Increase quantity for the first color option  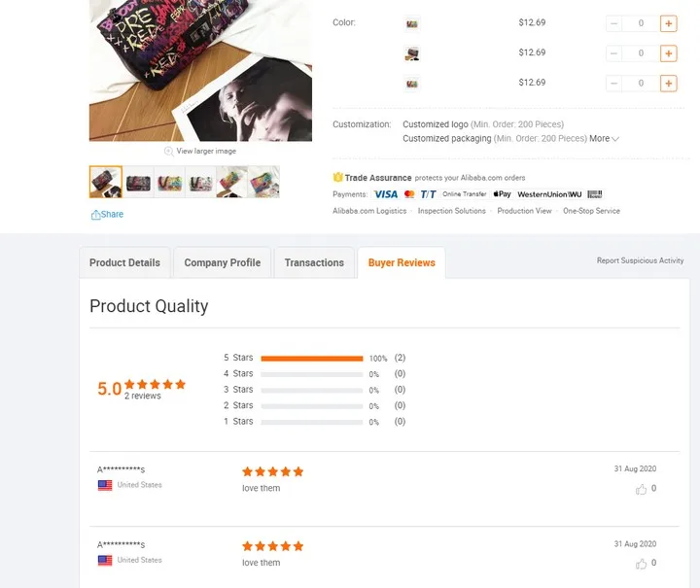click(x=668, y=23)
